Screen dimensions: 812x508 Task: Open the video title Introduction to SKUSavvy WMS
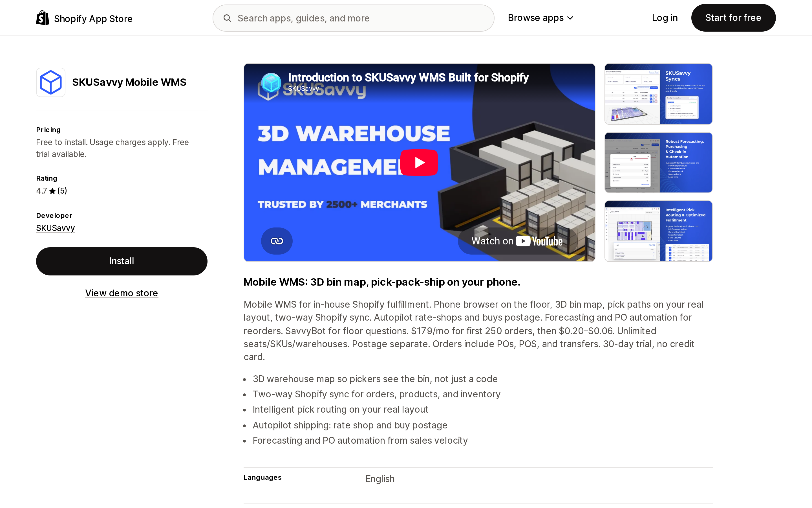pyautogui.click(x=408, y=77)
